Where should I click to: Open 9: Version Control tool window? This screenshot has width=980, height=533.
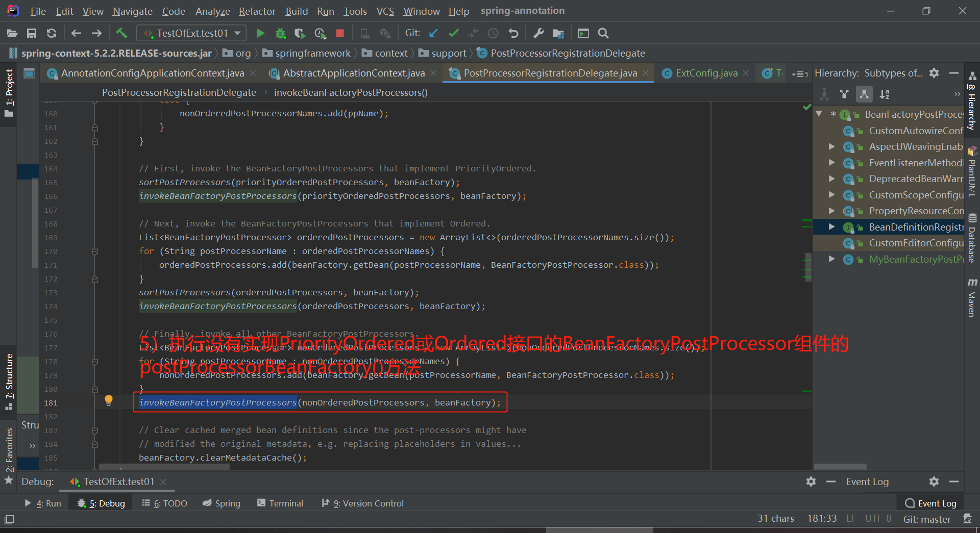362,503
